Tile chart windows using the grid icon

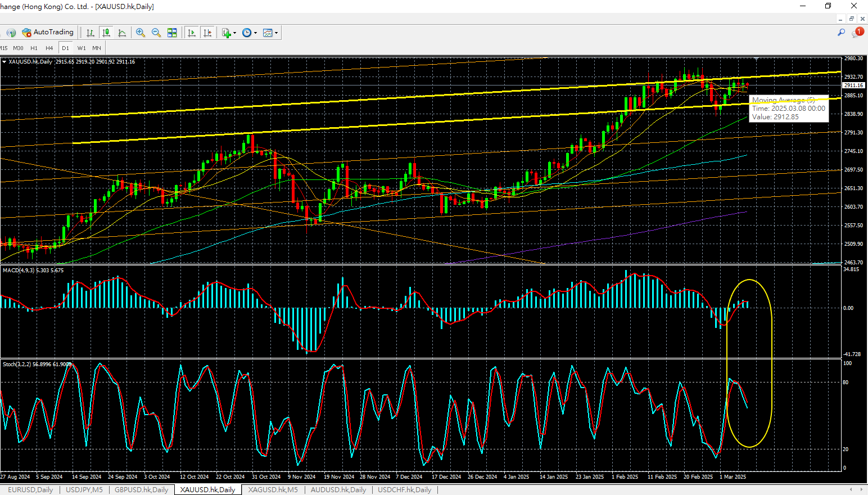pyautogui.click(x=172, y=33)
